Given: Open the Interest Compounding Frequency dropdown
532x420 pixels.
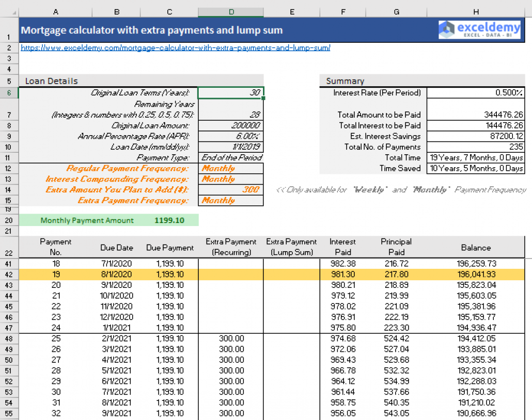Looking at the screenshot, I should (x=231, y=179).
